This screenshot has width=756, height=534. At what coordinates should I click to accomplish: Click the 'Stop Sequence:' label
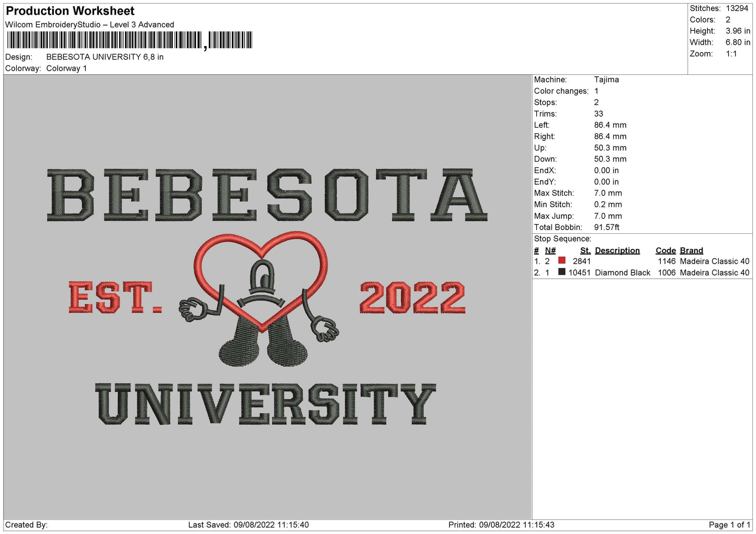coord(562,239)
